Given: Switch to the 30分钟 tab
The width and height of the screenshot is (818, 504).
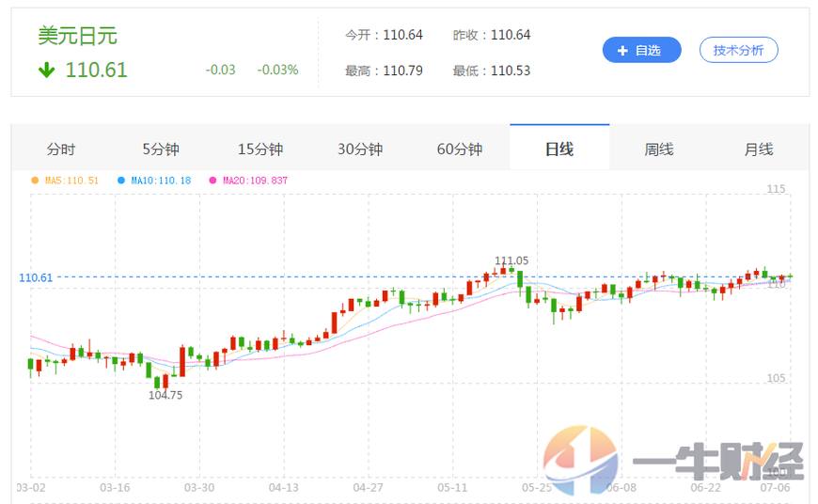Looking at the screenshot, I should pyautogui.click(x=360, y=150).
